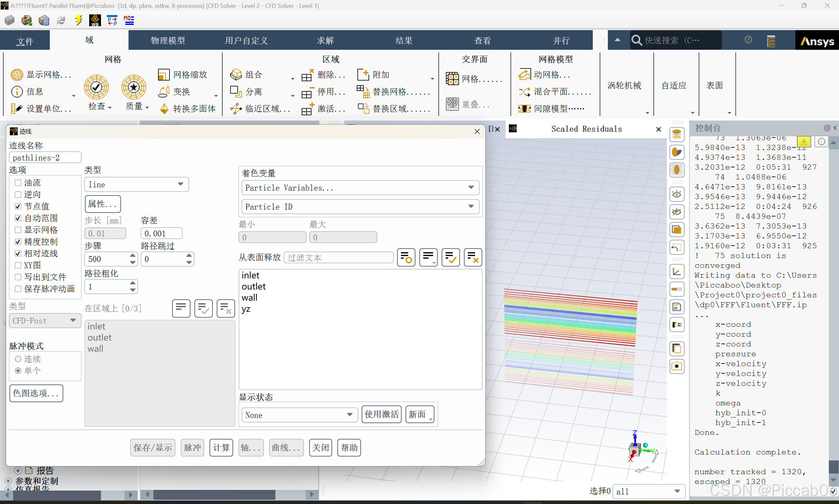Click the Dynamic Mesh (动网格) icon
839x504 pixels.
525,74
